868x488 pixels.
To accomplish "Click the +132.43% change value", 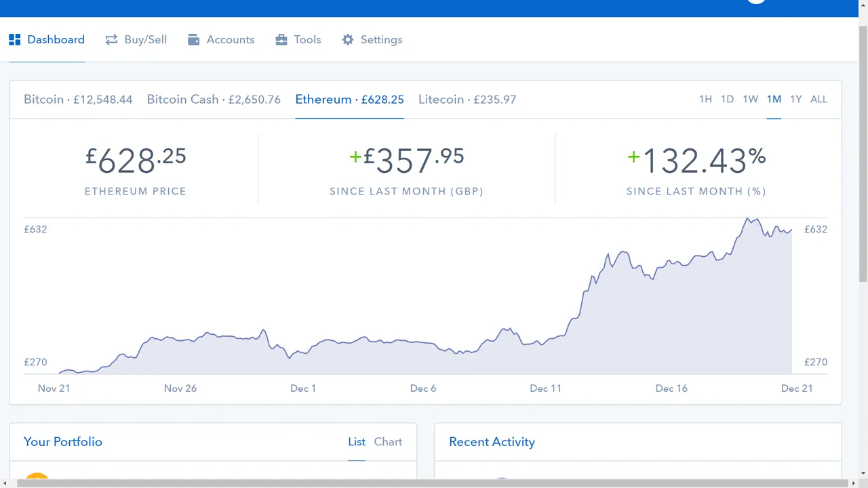I will (x=696, y=161).
